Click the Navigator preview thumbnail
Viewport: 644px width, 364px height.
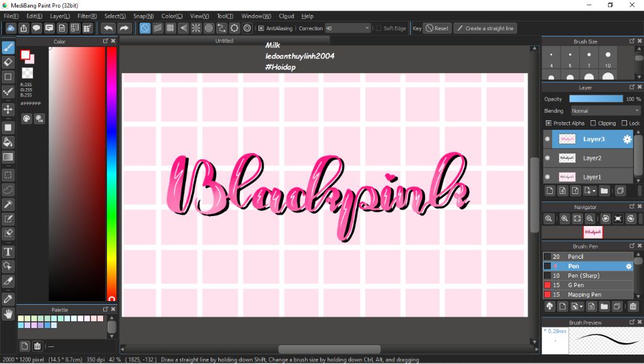[592, 232]
